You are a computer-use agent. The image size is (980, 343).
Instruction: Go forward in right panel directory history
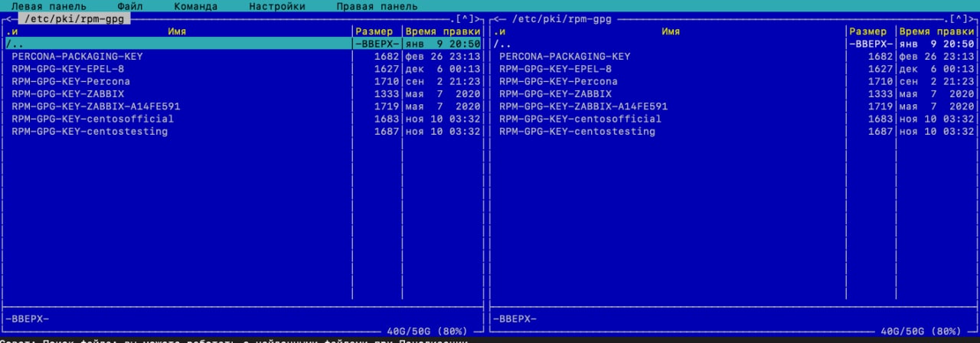tap(969, 18)
